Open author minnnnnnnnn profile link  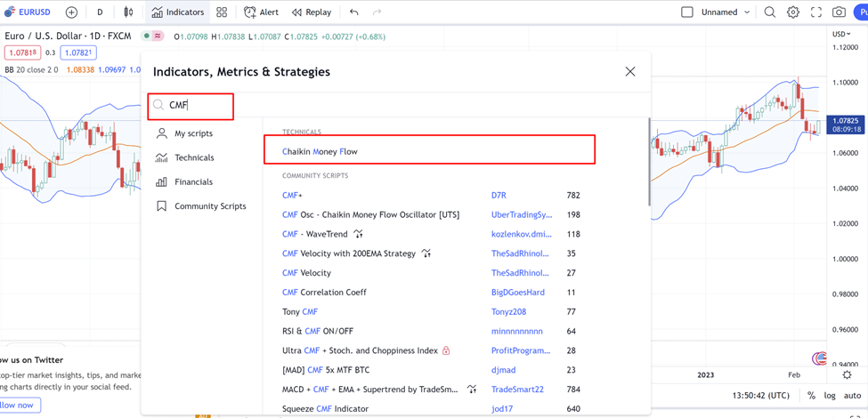517,331
